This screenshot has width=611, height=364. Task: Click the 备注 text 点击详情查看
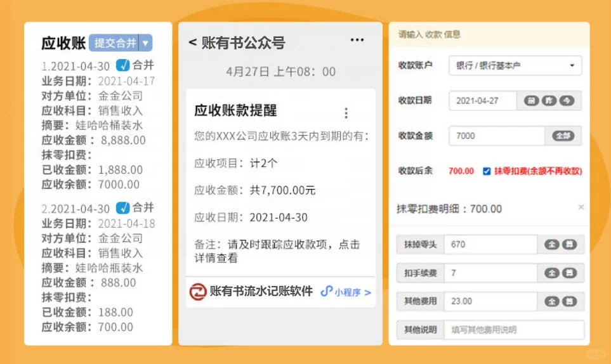pos(277,251)
